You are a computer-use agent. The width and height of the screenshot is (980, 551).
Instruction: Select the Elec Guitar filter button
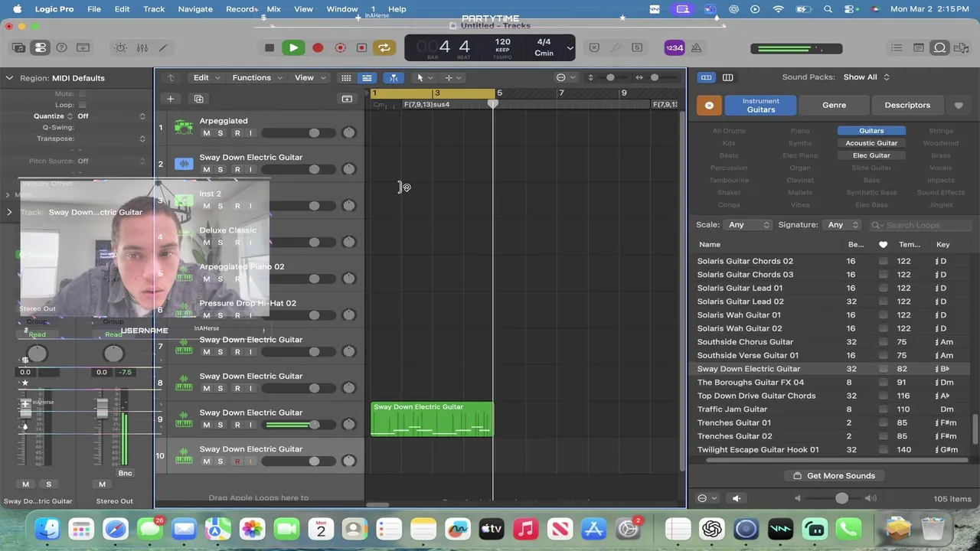[871, 155]
